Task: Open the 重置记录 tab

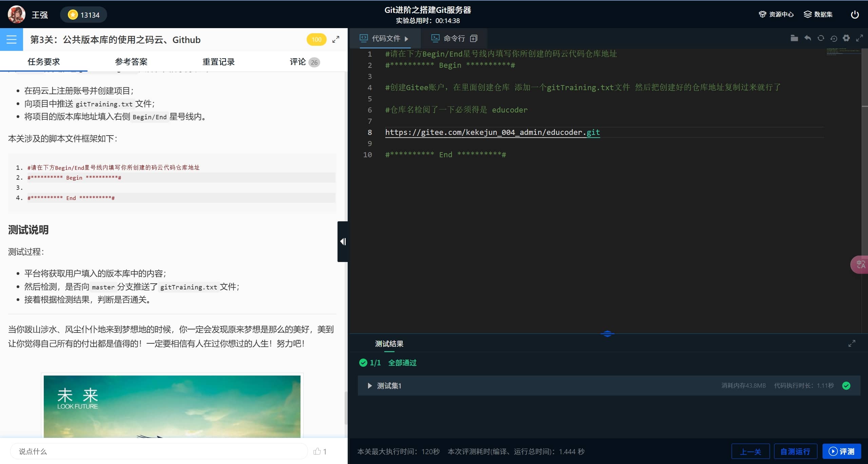Action: pyautogui.click(x=219, y=62)
